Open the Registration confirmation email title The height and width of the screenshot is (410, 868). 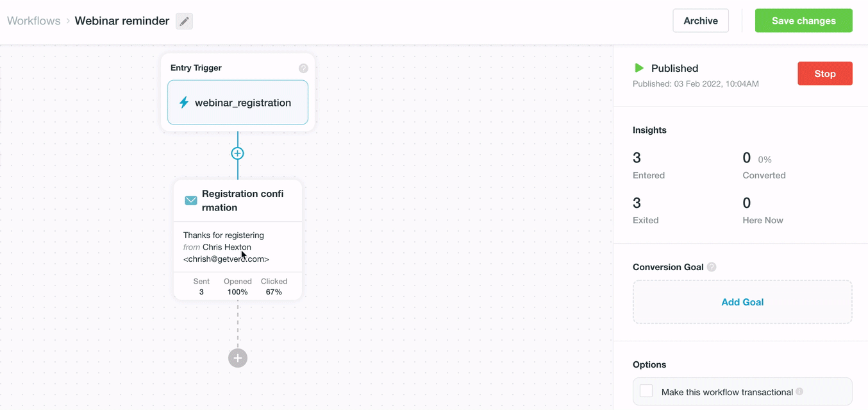point(242,200)
